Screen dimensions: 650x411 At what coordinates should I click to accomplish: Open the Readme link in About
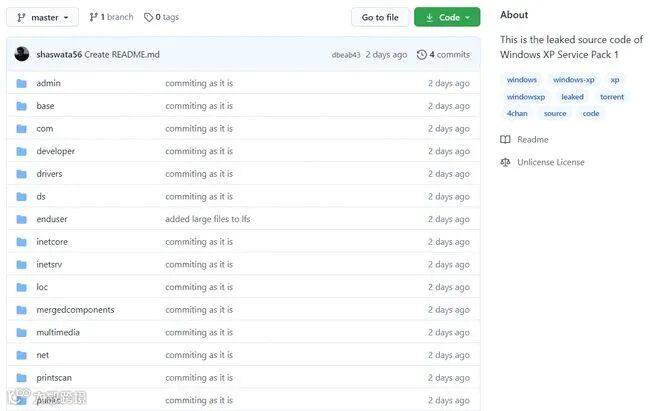point(533,139)
